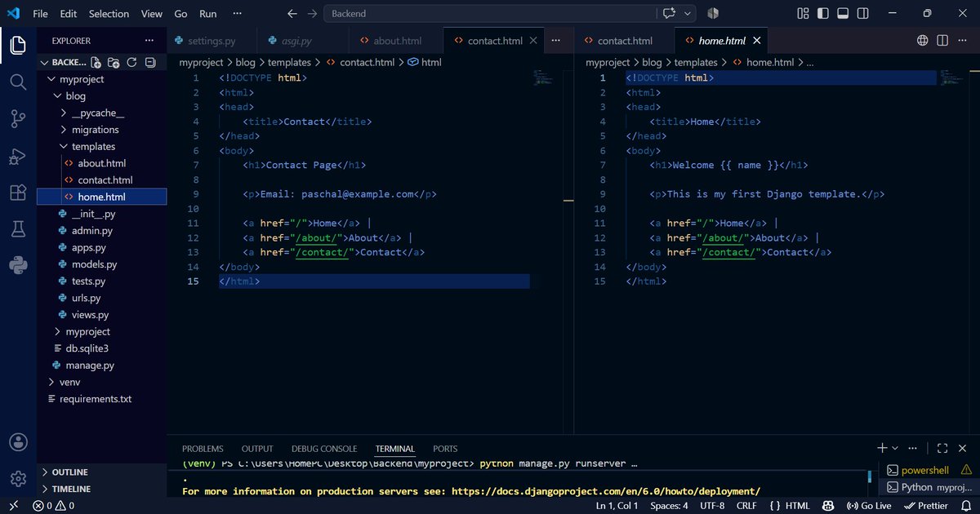Close the home.html editor tab

pos(756,40)
